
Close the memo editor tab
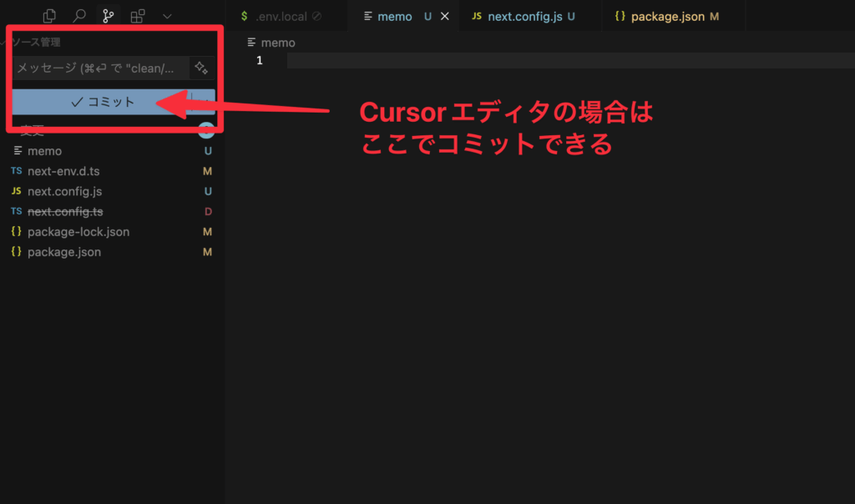tap(443, 15)
